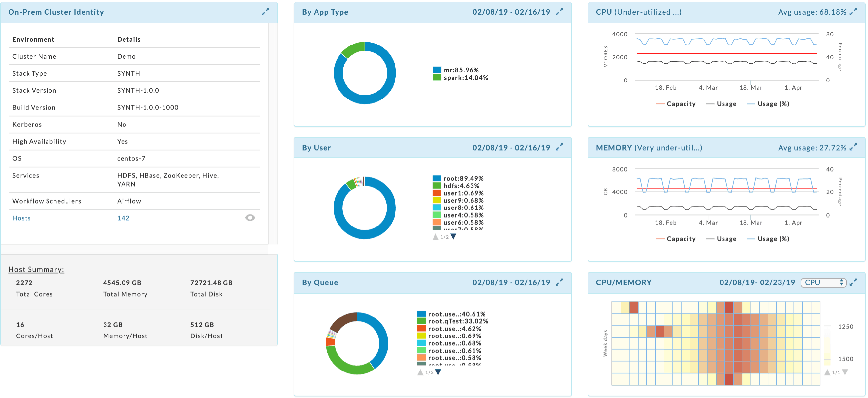
Task: Toggle the Usage (%) series in the MEMORY chart
Action: click(773, 239)
